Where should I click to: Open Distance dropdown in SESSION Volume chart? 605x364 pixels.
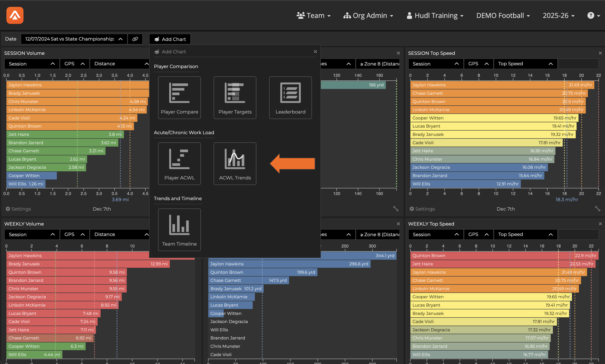tap(120, 64)
